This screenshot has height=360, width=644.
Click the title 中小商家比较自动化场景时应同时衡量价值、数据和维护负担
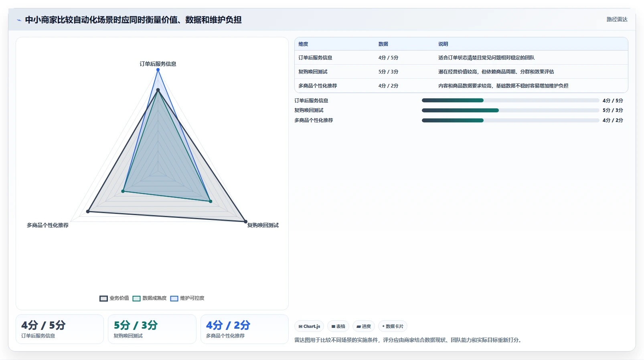point(133,20)
